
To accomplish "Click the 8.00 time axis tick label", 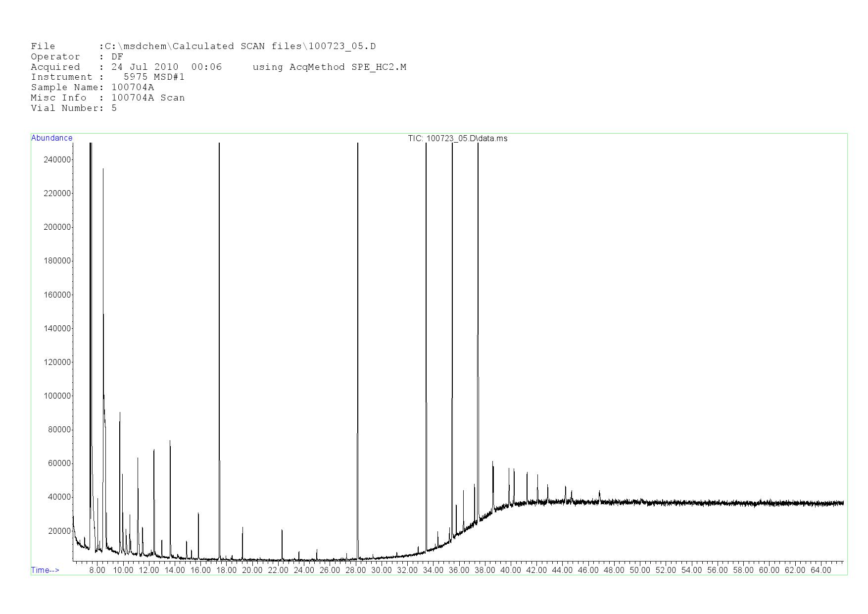I will click(x=97, y=570).
